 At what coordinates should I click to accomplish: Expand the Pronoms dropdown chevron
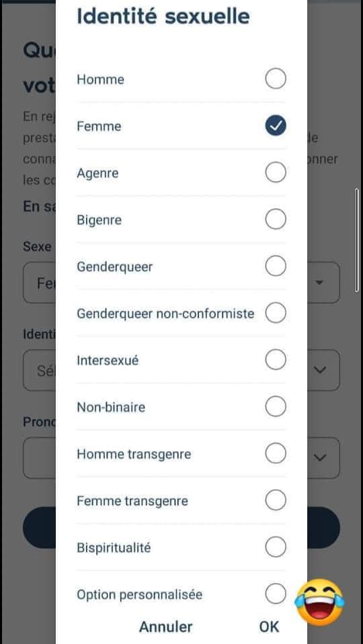tap(320, 457)
